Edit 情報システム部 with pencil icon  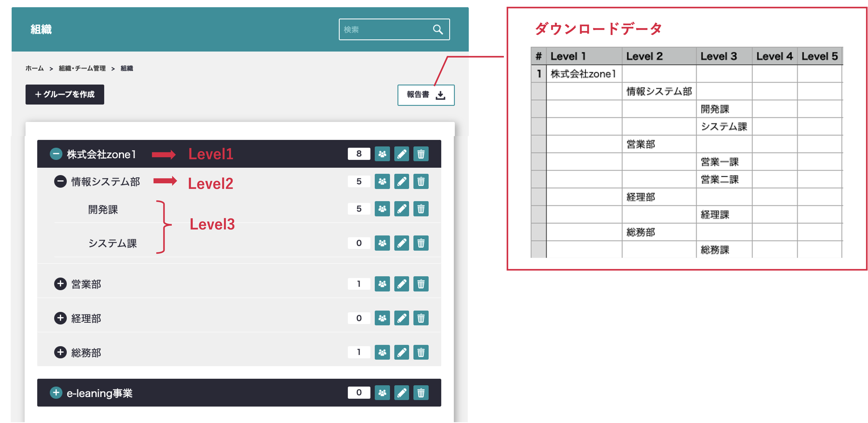pyautogui.click(x=402, y=182)
